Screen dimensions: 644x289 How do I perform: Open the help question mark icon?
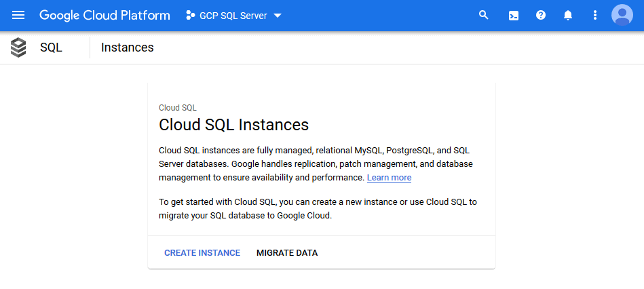pos(541,16)
